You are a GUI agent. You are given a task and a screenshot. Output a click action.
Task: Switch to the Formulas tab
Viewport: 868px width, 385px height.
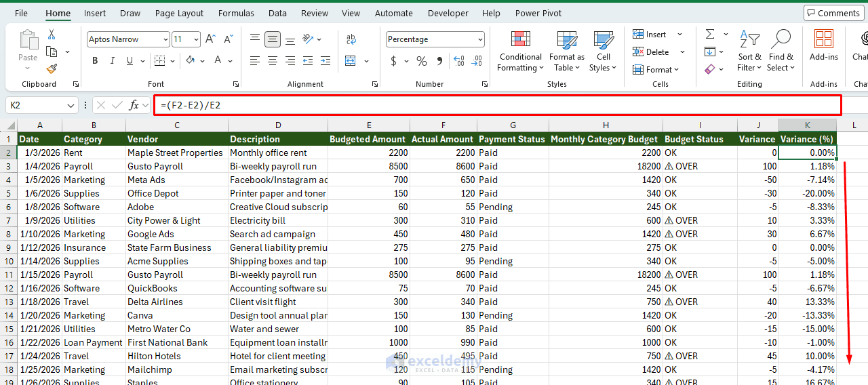pyautogui.click(x=236, y=13)
